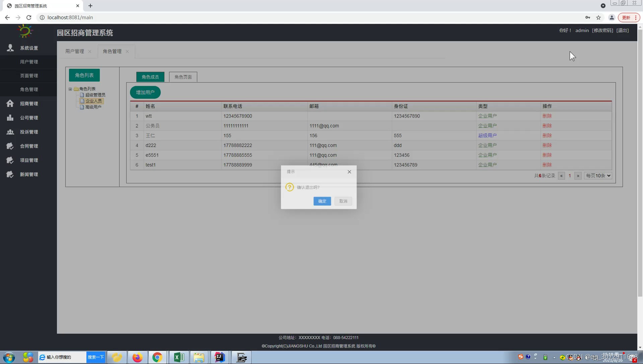Click the 增加用户 button
The width and height of the screenshot is (643, 364).
point(145,92)
